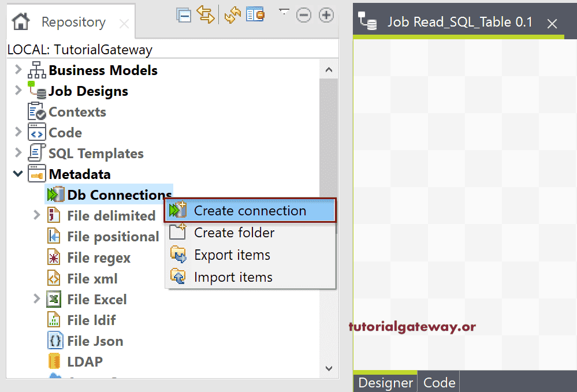Collapse all items via the minimized-page toolbar icon

[x=184, y=16]
